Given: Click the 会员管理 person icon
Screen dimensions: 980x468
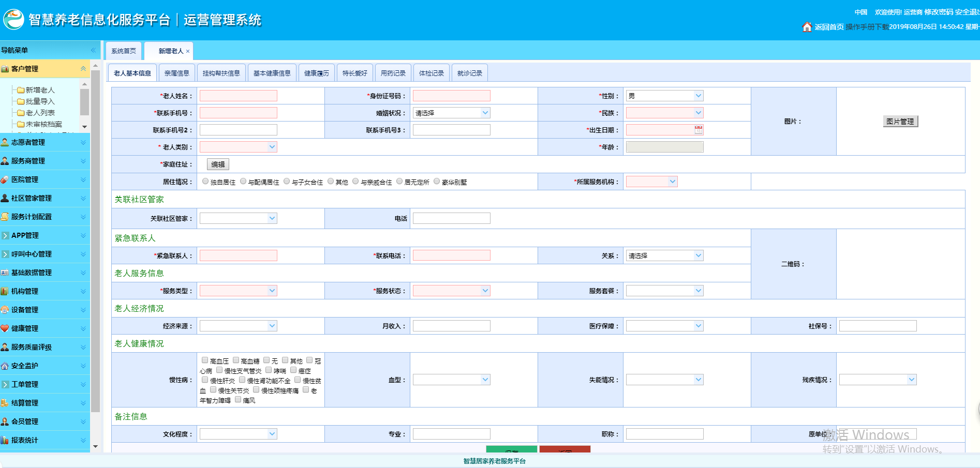Looking at the screenshot, I should coord(5,421).
